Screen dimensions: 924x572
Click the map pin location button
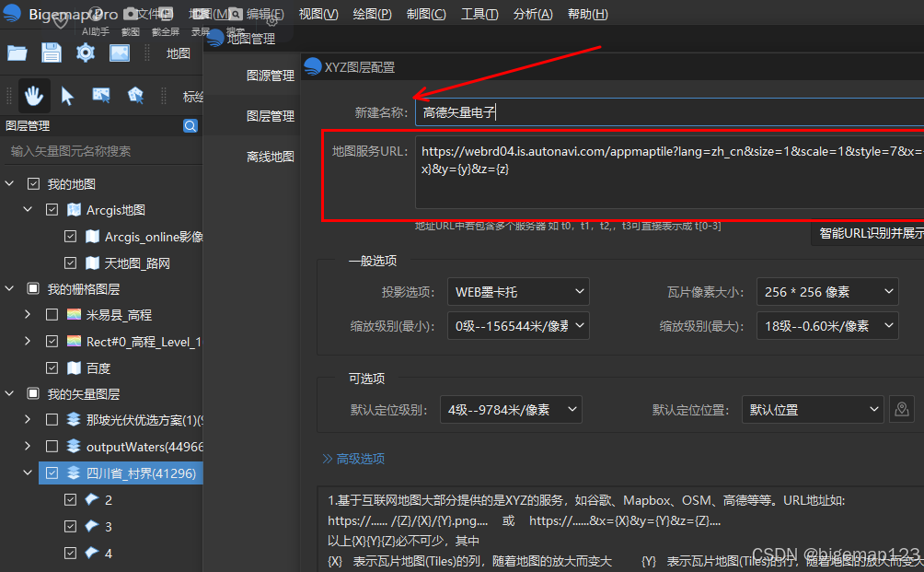point(902,409)
